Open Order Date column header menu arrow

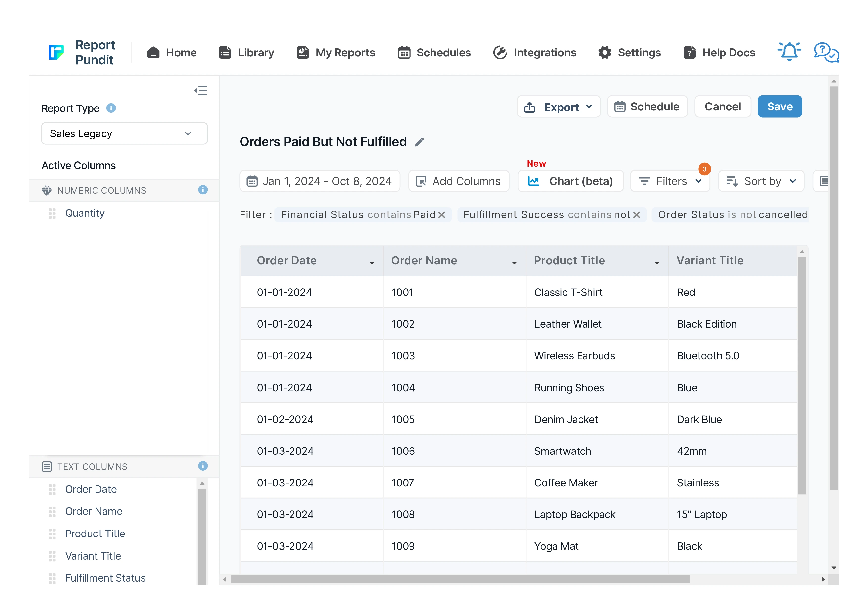click(x=372, y=263)
